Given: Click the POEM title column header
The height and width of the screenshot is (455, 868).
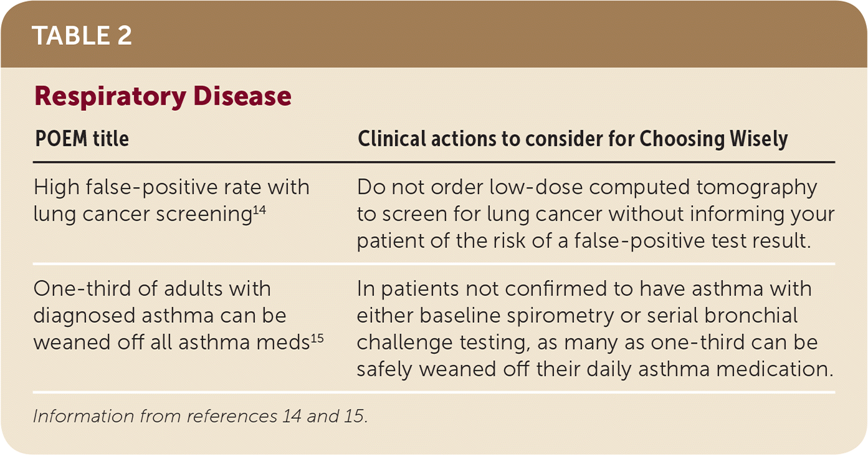Looking at the screenshot, I should pyautogui.click(x=81, y=139).
